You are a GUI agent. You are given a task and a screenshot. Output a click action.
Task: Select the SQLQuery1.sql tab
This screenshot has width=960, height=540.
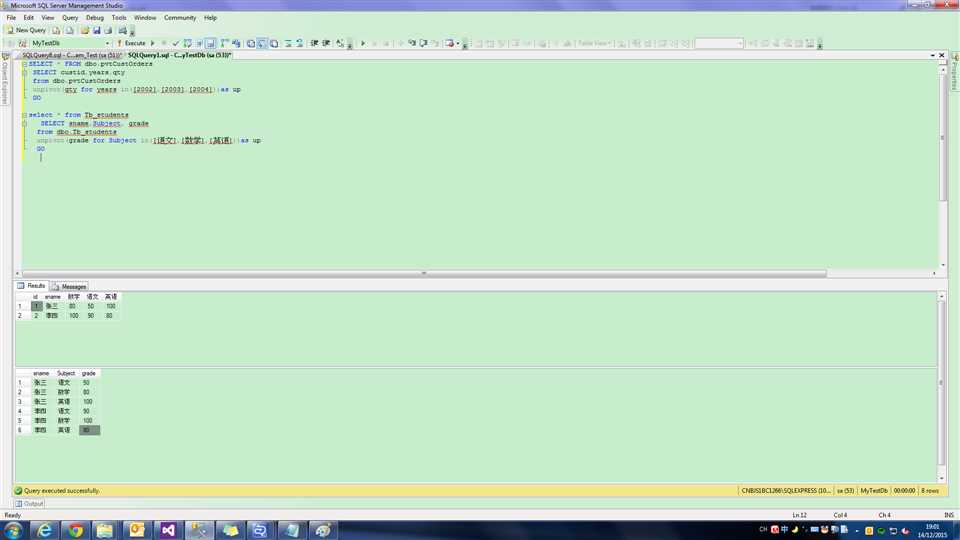point(179,55)
